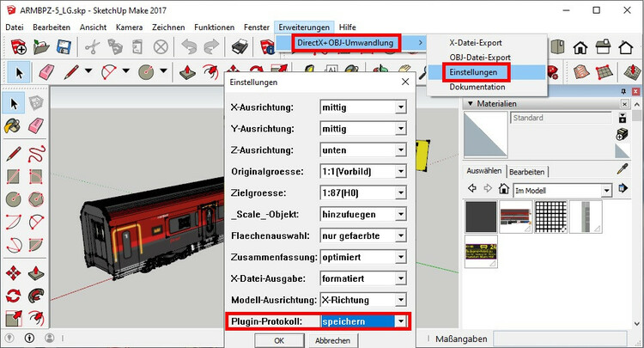The height and width of the screenshot is (348, 644).
Task: Pick the Eraser in the top toolbar
Action: click(46, 72)
